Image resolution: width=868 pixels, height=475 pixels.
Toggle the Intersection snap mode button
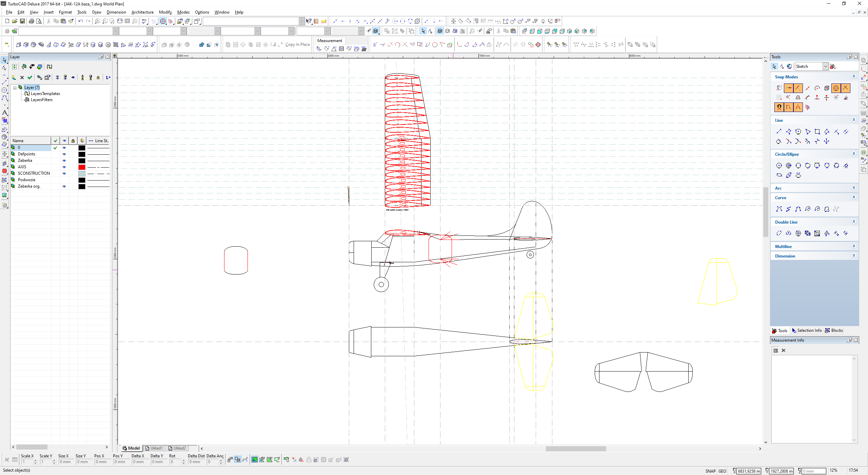tap(846, 88)
